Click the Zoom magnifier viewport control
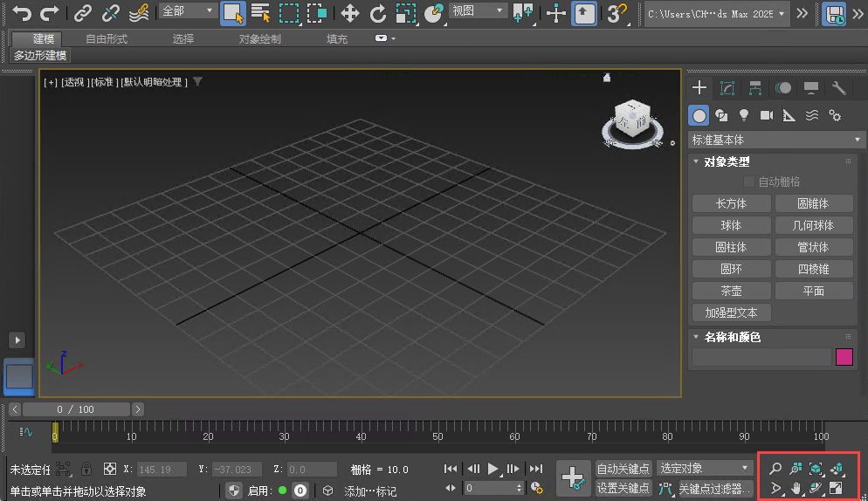The image size is (868, 501). pos(775,469)
